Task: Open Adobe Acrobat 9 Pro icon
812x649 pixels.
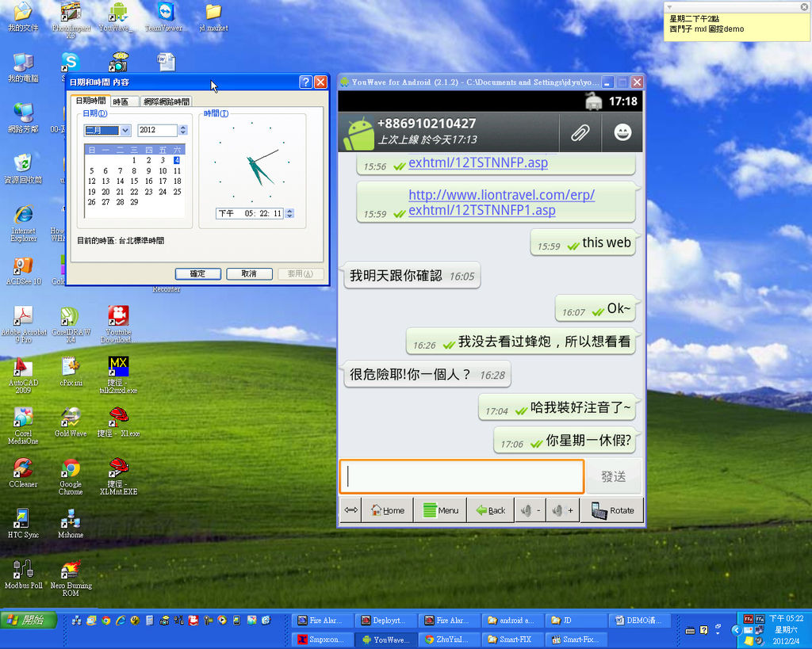Action: point(24,325)
